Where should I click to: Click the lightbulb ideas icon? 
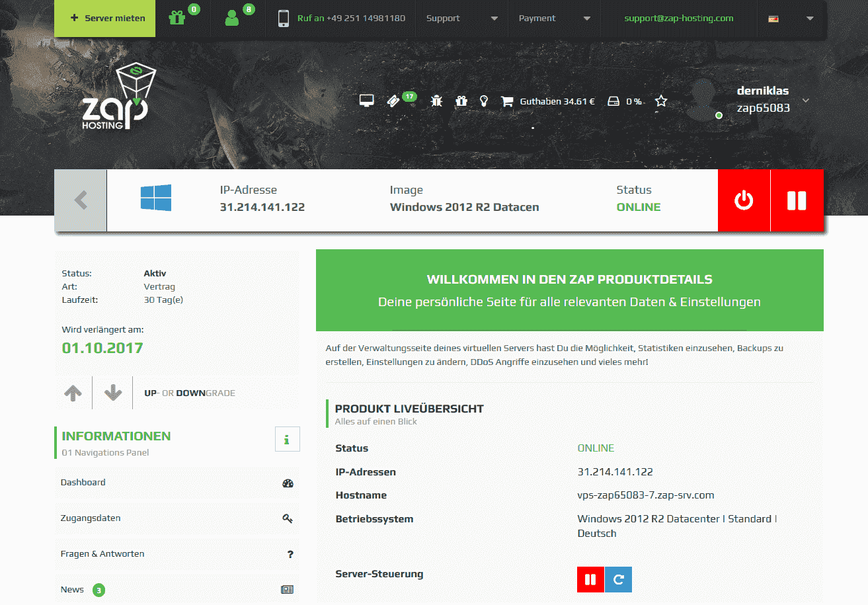484,101
